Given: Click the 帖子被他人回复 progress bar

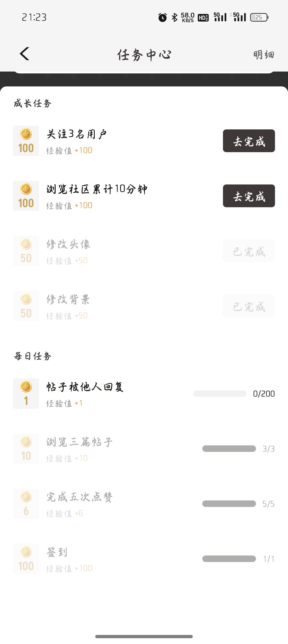Looking at the screenshot, I should (220, 394).
